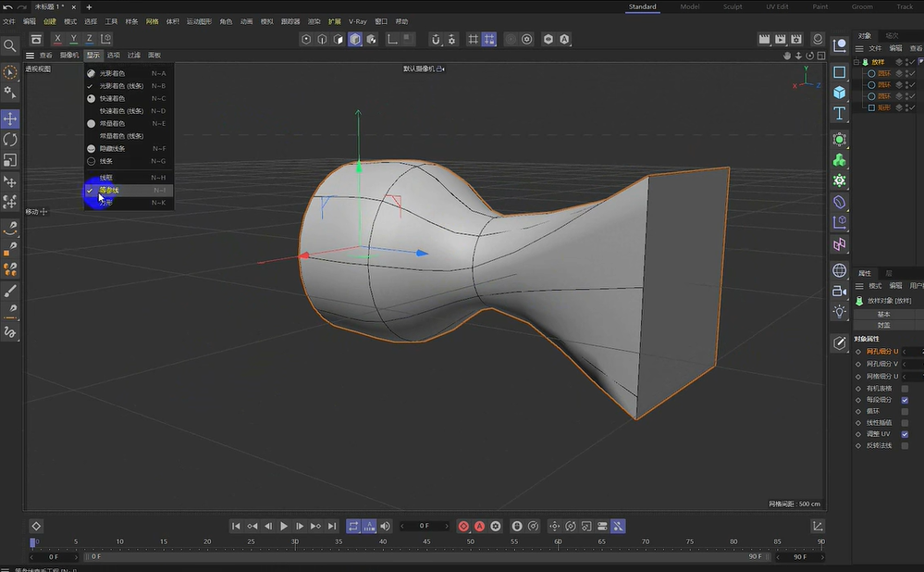Select the highlighted model mode cube icon
Viewport: 924px width, 572px height.
pyautogui.click(x=355, y=39)
